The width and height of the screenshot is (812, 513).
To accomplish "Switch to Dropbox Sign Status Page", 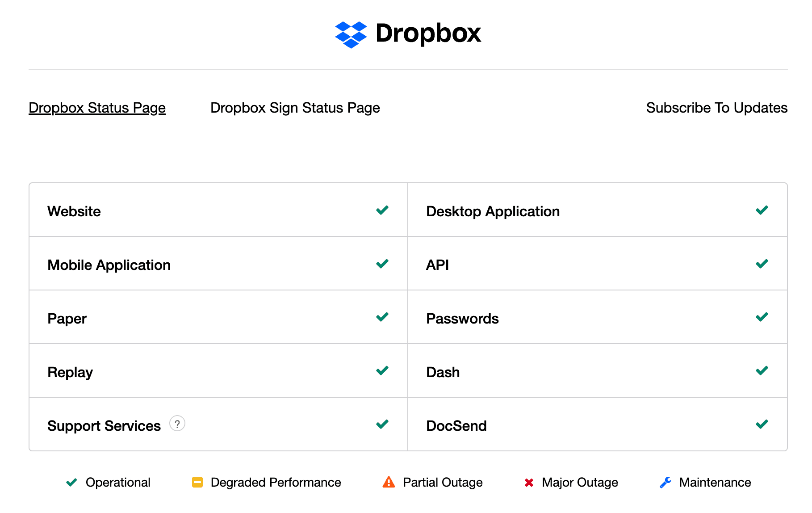I will pos(295,108).
